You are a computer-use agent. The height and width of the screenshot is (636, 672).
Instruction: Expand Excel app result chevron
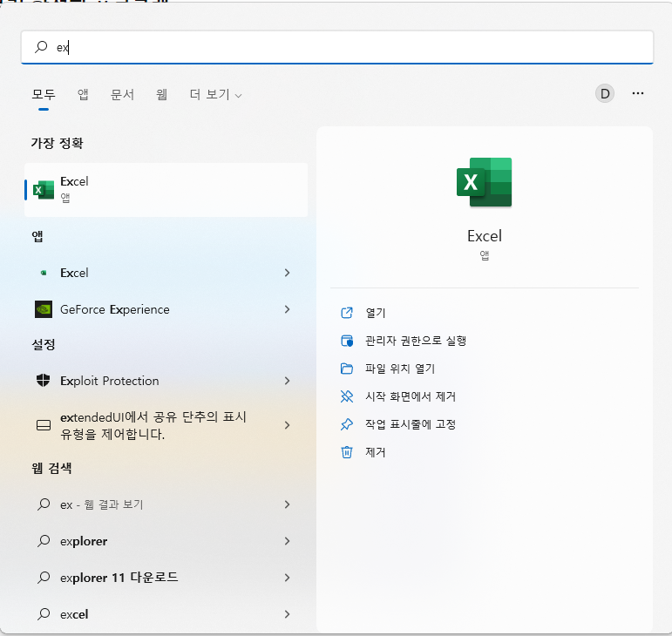click(287, 273)
